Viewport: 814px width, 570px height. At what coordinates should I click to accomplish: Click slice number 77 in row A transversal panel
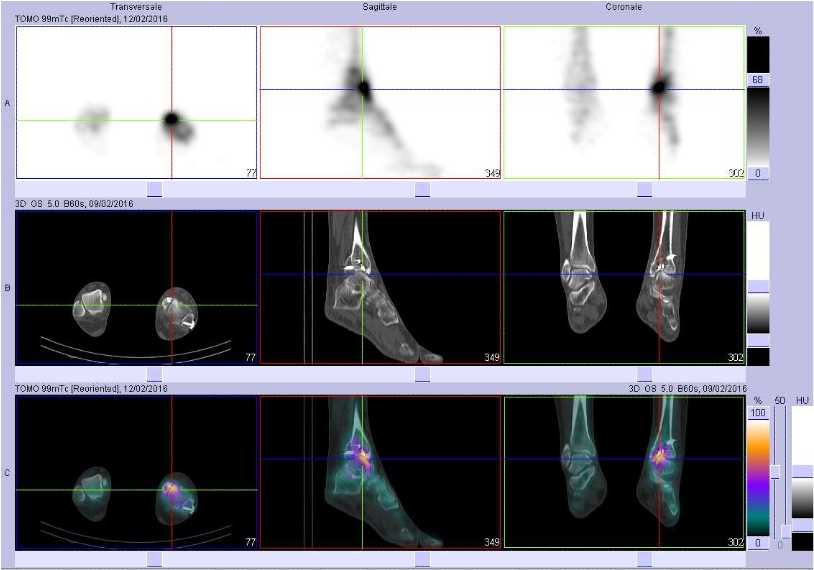click(250, 173)
